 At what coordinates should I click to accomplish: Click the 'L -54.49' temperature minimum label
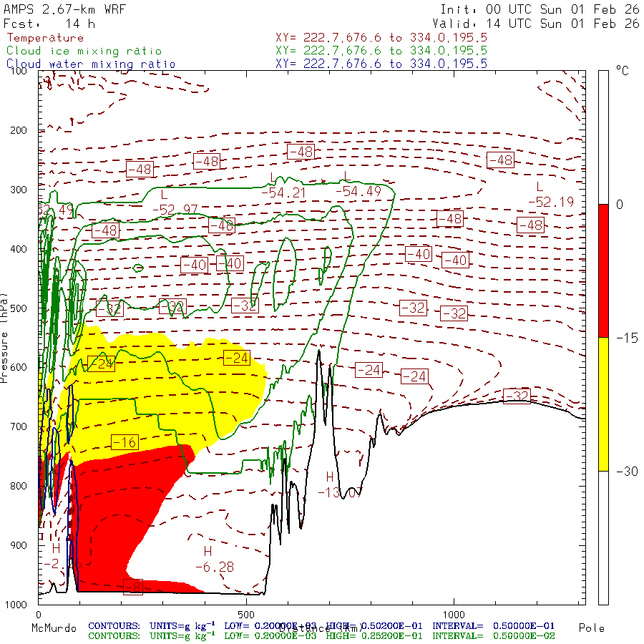click(x=358, y=185)
